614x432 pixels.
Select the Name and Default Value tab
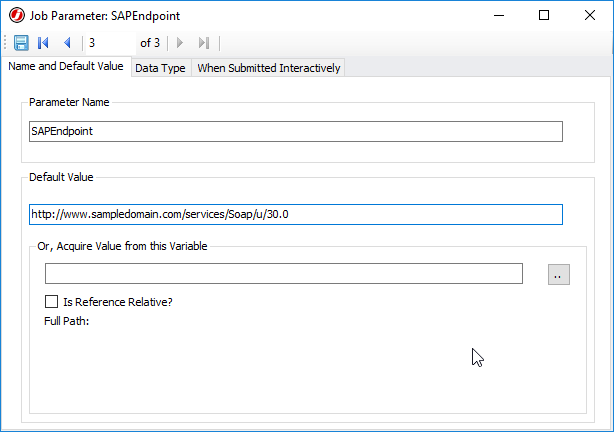point(66,66)
